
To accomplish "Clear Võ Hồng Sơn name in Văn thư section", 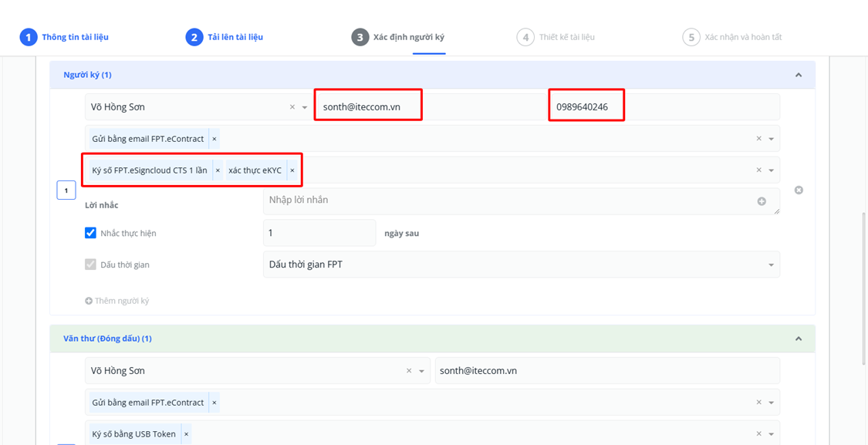I will (x=409, y=371).
